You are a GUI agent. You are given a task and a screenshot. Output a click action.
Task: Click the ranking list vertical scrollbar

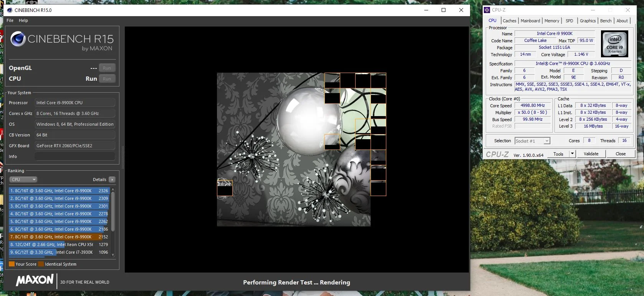pyautogui.click(x=113, y=211)
